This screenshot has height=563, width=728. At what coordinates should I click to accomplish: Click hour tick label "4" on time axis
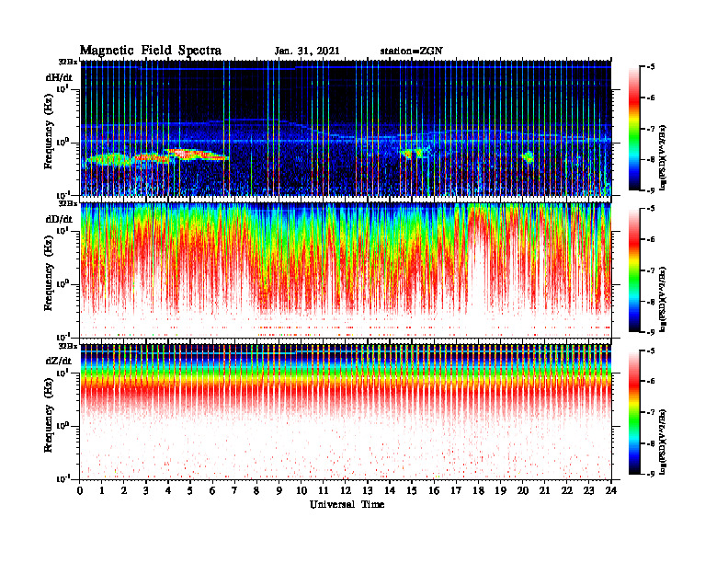[x=168, y=491]
